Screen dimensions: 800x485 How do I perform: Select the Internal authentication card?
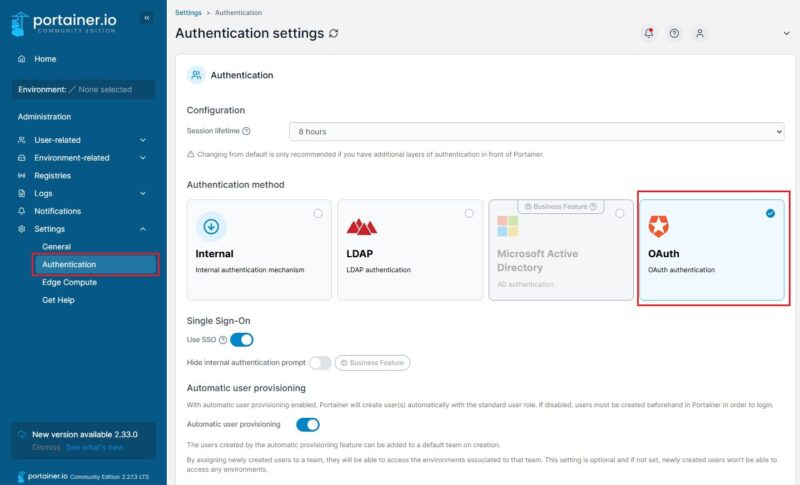pos(259,250)
